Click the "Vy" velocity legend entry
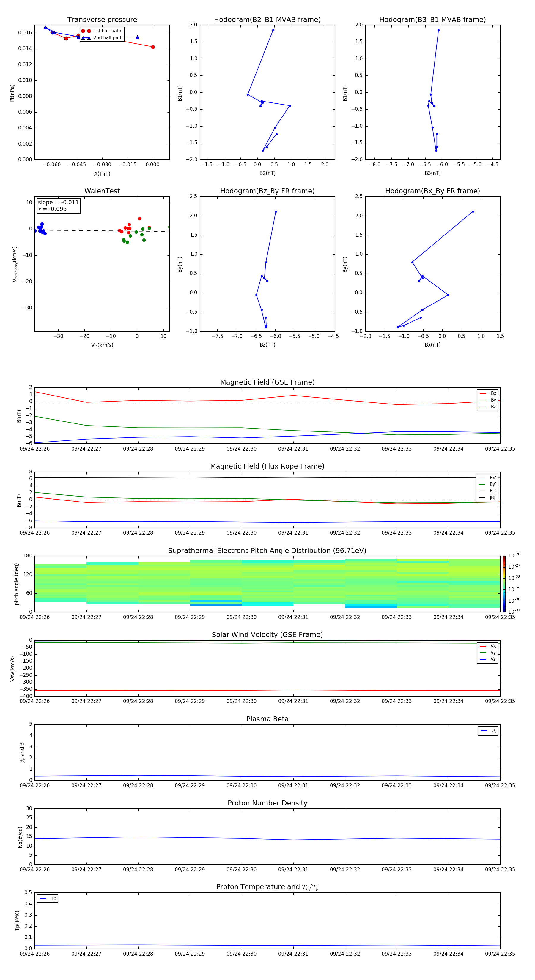535x980 pixels. coord(488,653)
